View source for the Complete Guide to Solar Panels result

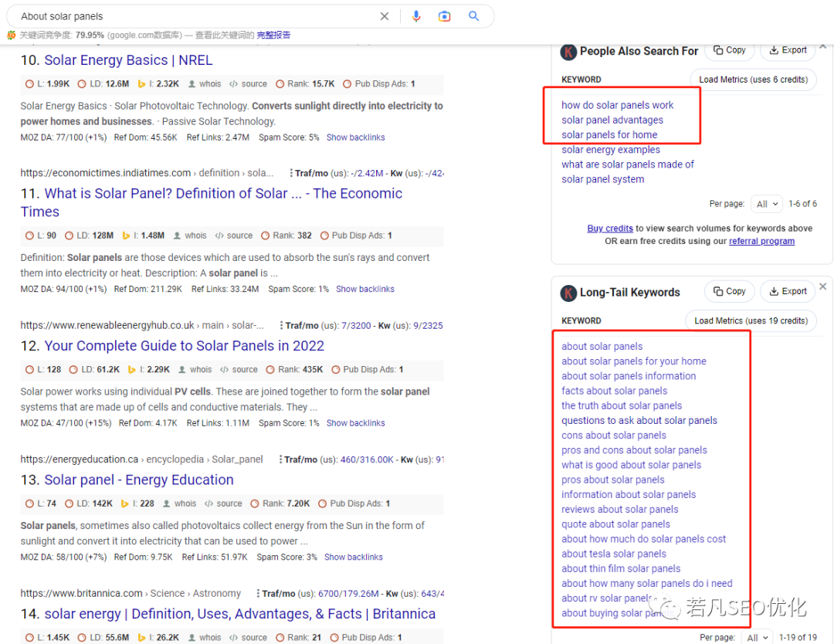[x=239, y=370]
